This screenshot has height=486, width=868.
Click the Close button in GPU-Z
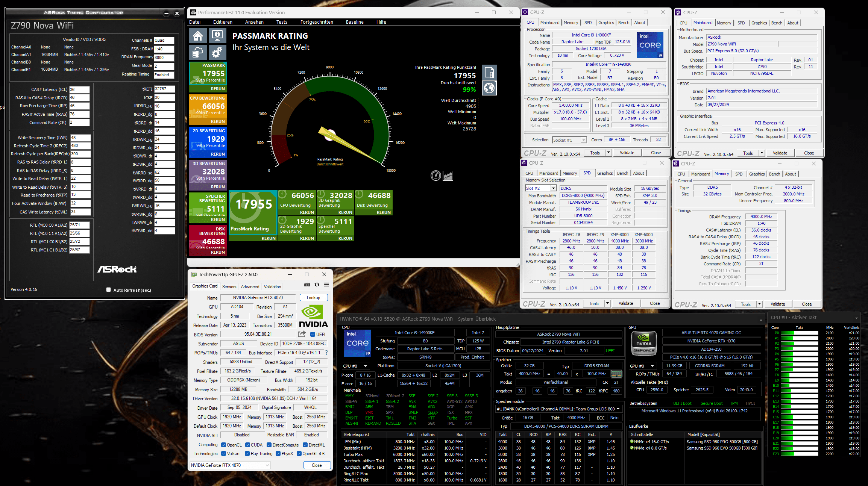click(317, 465)
